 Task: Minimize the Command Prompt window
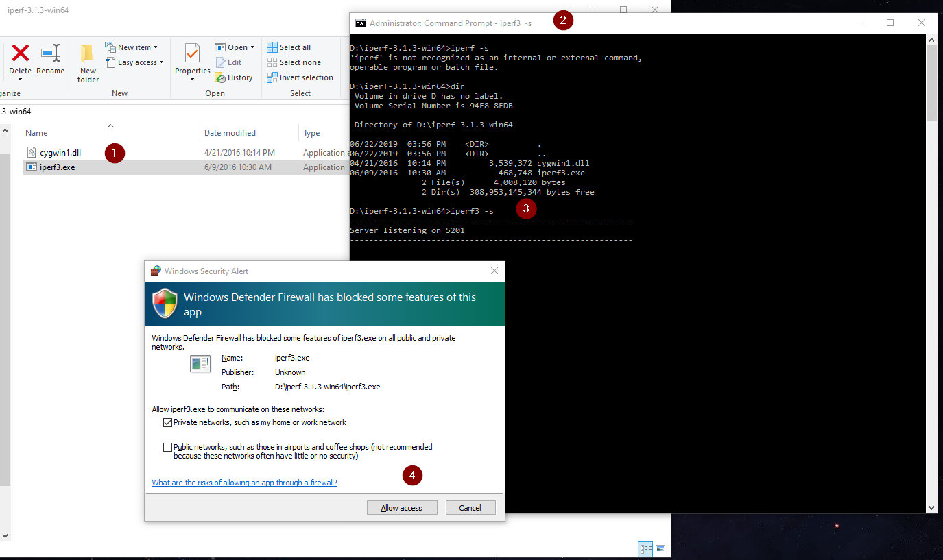(859, 23)
